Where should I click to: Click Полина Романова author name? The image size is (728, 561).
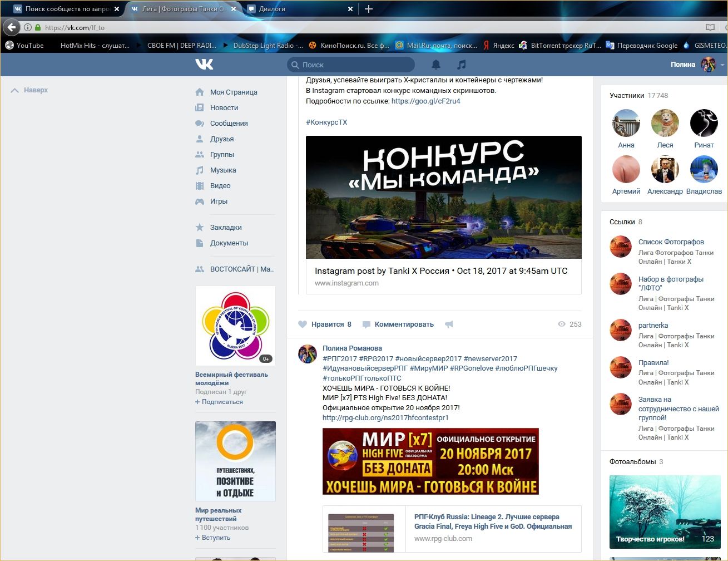click(352, 348)
